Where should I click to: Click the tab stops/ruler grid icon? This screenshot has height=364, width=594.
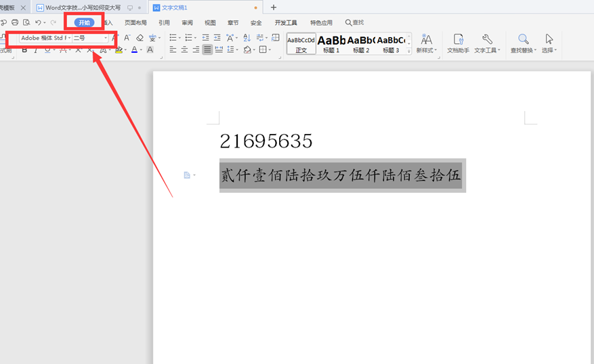[x=276, y=37]
